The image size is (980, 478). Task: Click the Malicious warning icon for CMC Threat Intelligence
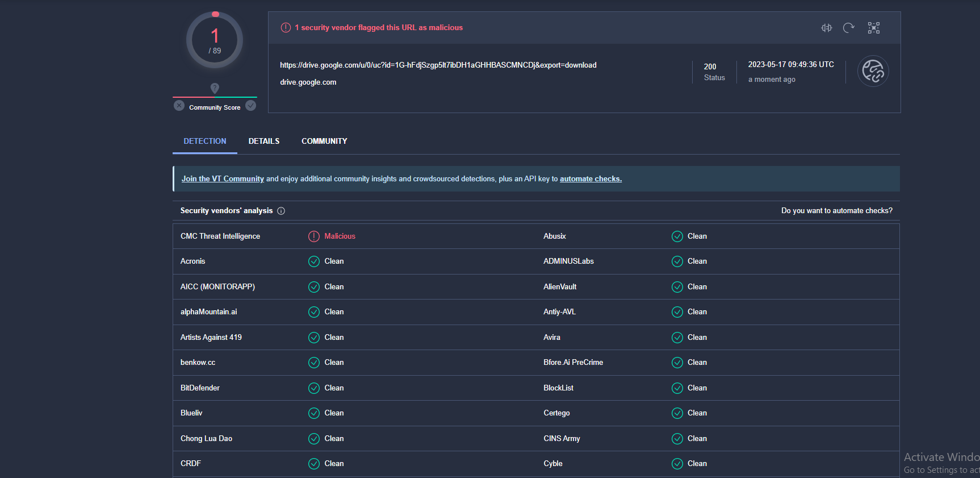click(x=314, y=236)
